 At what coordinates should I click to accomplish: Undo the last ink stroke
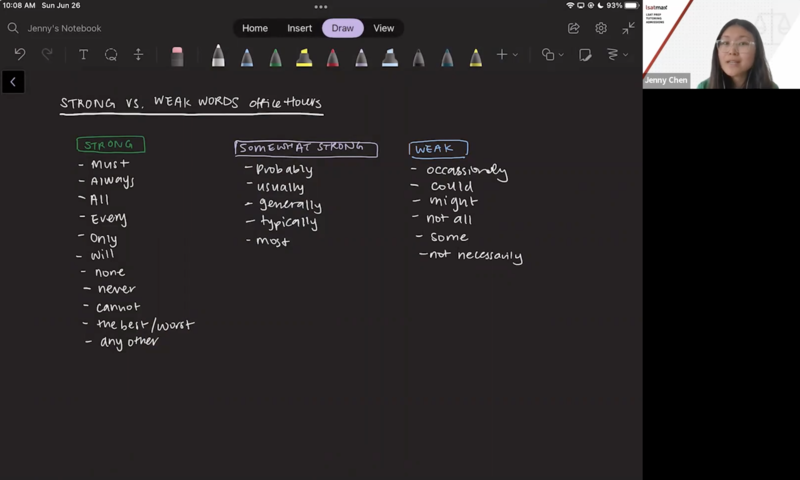[19, 55]
